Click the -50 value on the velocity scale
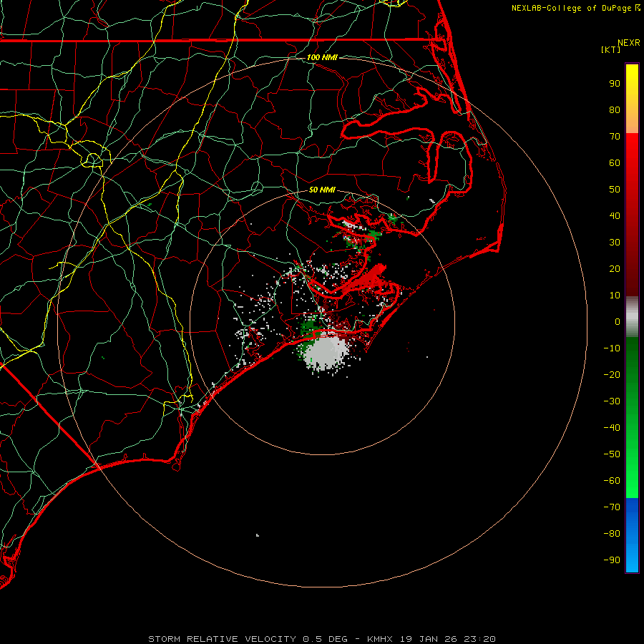Viewport: 644px width, 644px height. coord(612,454)
